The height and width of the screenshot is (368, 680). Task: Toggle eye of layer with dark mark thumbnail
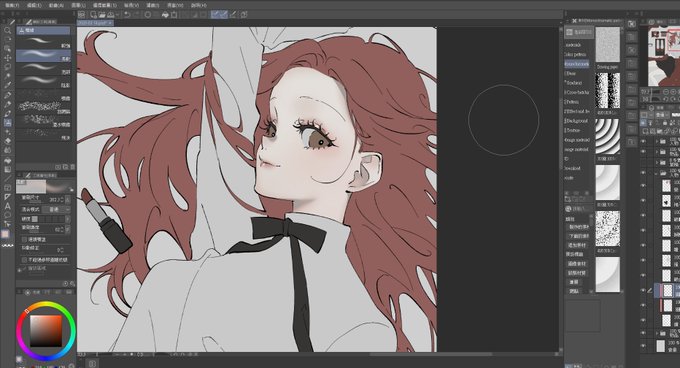[x=643, y=201]
